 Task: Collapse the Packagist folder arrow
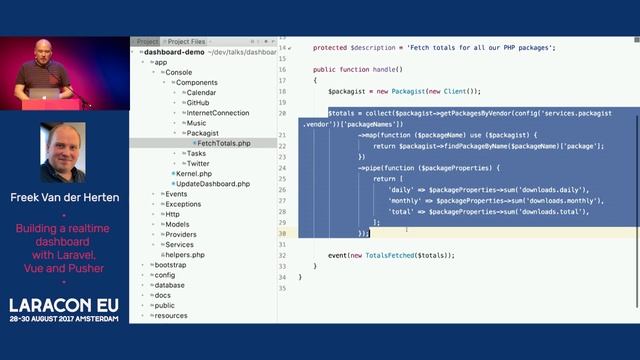(x=175, y=133)
